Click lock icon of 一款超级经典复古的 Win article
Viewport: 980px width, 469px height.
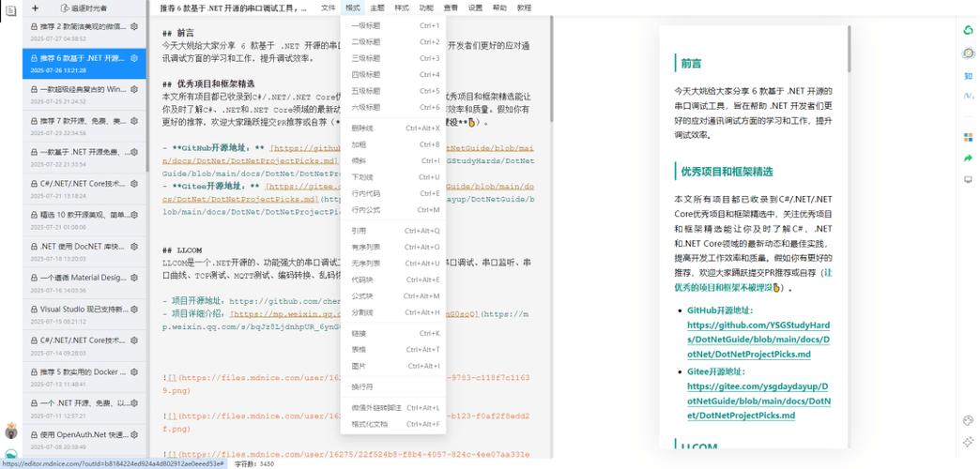coord(34,89)
